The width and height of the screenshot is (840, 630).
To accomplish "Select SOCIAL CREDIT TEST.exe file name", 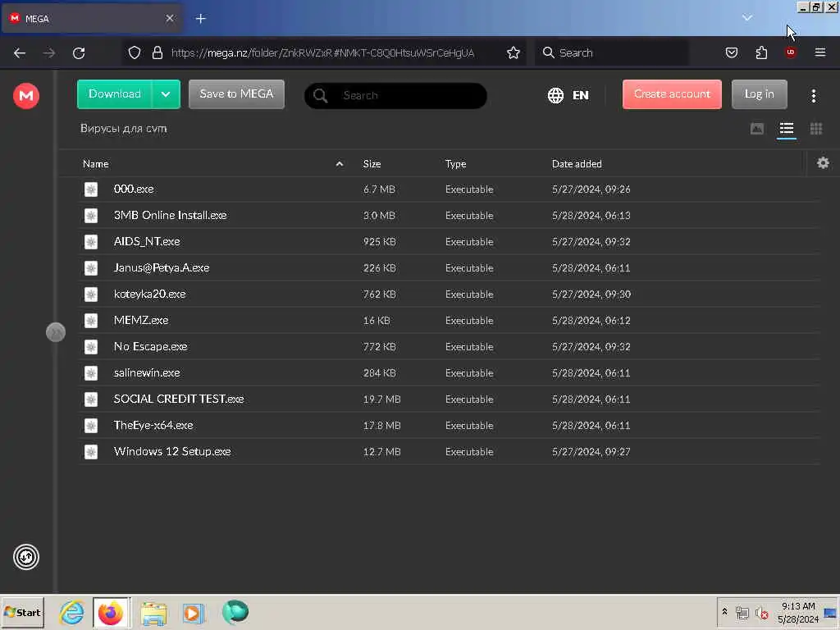I will [x=179, y=399].
